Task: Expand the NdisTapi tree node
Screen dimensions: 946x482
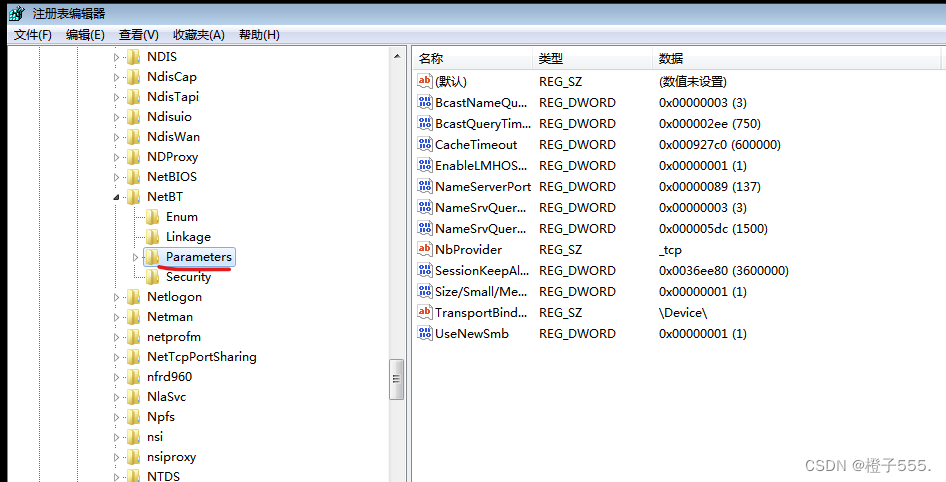Action: point(117,97)
